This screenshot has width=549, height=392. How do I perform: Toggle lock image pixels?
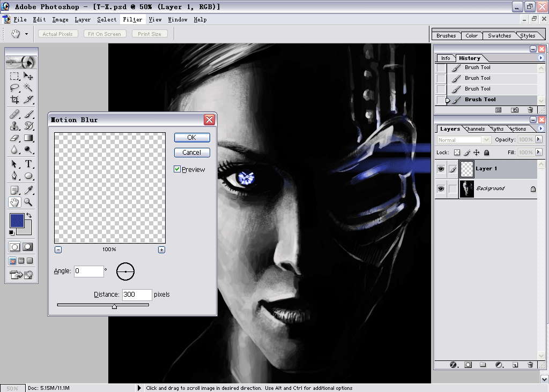point(467,153)
